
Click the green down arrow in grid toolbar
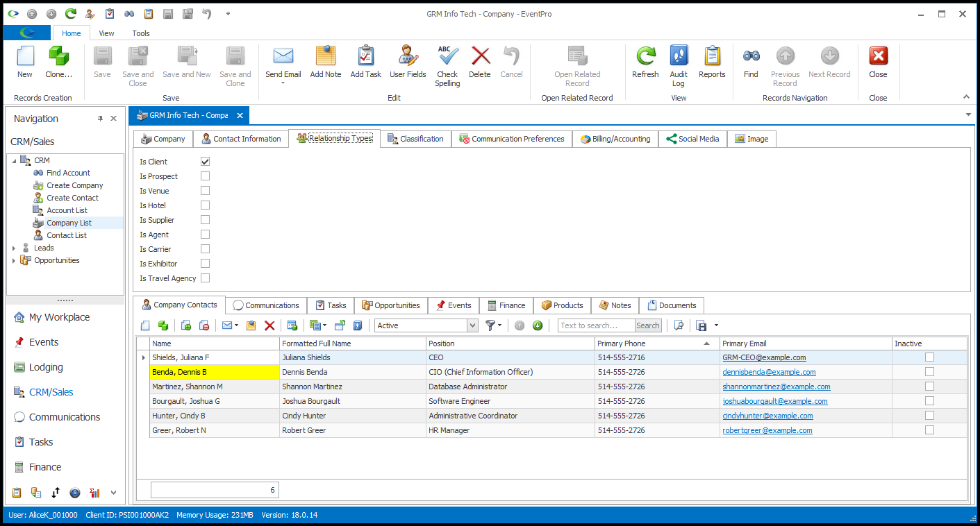tap(538, 325)
